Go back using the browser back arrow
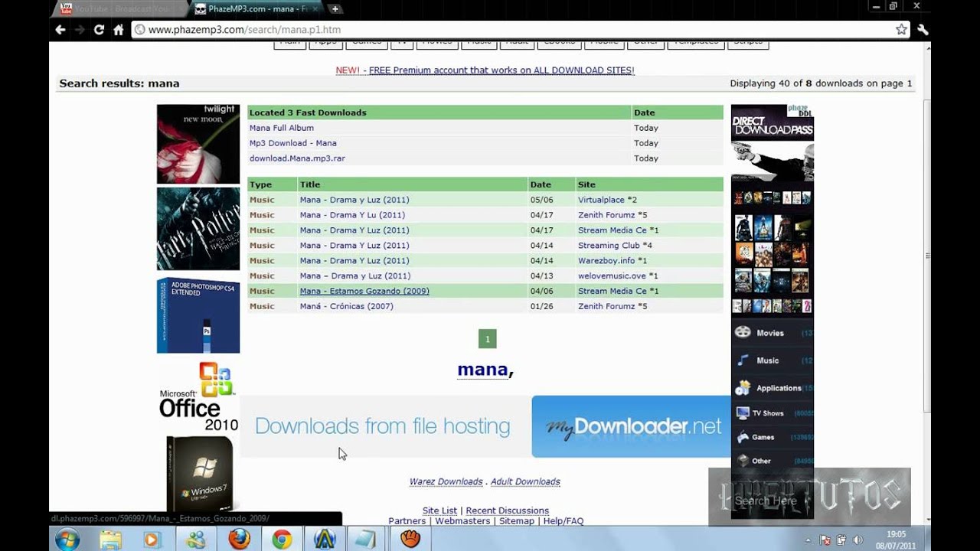980x551 pixels. tap(60, 30)
